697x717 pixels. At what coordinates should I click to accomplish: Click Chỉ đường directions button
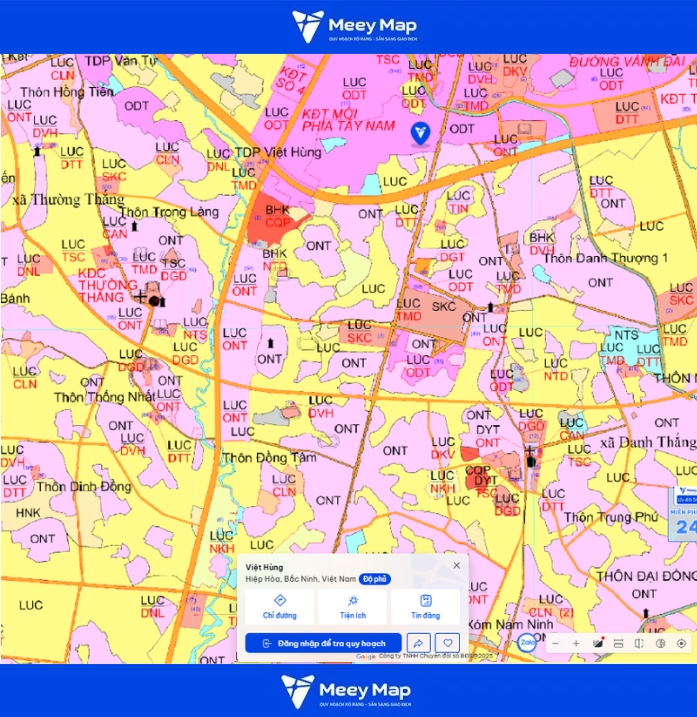click(279, 607)
